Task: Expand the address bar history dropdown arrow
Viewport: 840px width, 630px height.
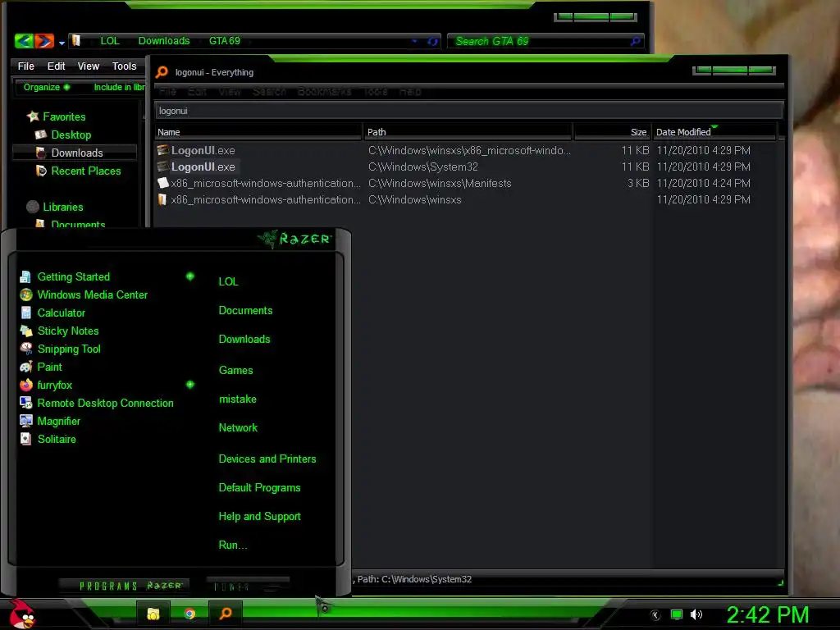Action: (414, 41)
